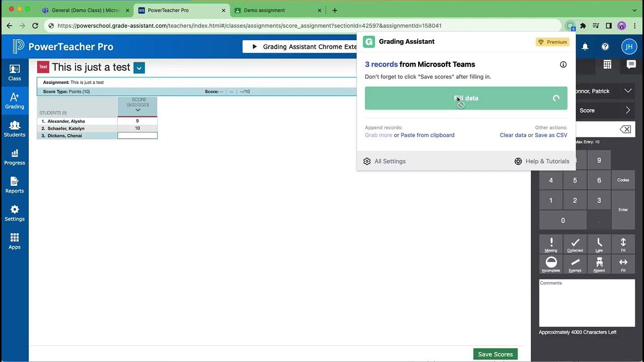This screenshot has height=362, width=644.
Task: Open the Students section in sidebar
Action: (15, 129)
